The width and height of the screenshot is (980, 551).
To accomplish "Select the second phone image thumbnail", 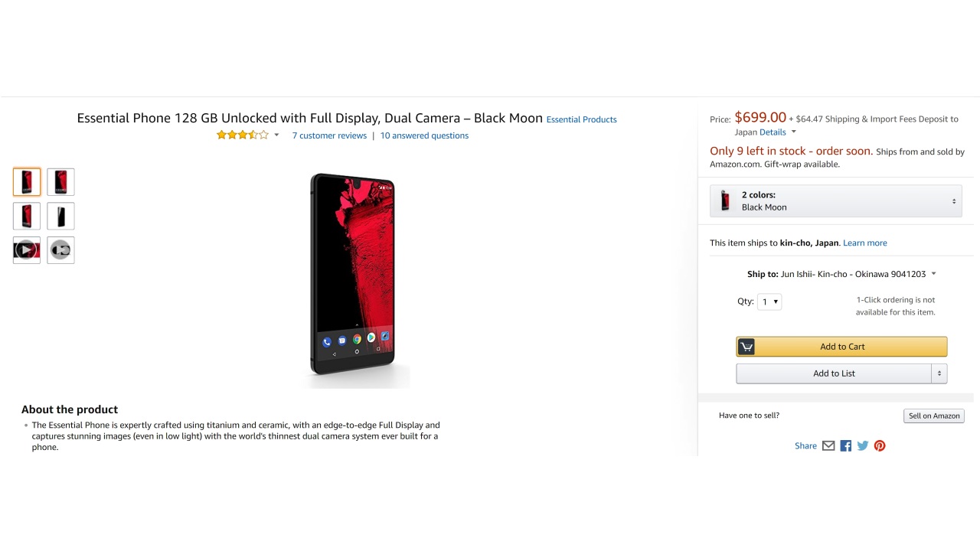I will coord(60,182).
